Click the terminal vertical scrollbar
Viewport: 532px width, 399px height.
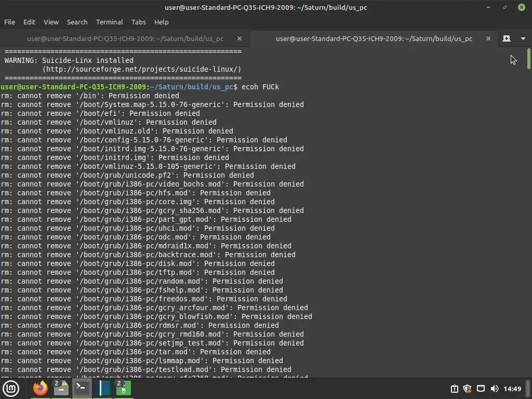point(528,59)
